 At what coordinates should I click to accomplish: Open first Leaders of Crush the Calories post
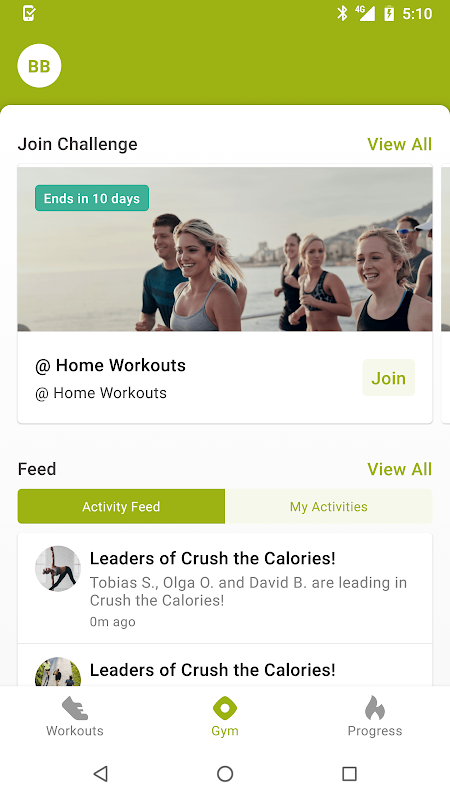point(225,588)
